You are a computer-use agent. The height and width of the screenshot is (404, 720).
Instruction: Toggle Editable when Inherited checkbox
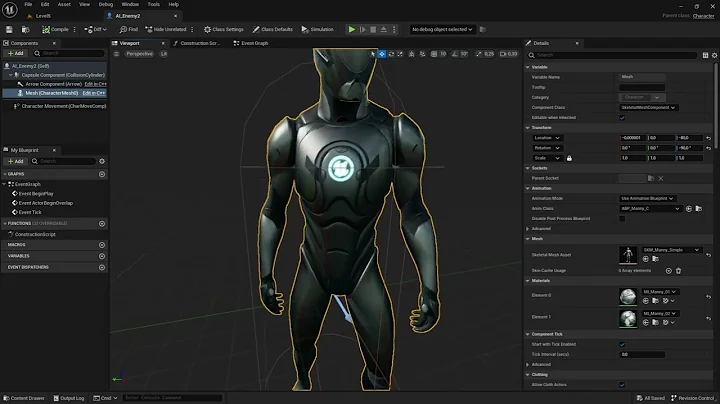point(622,118)
